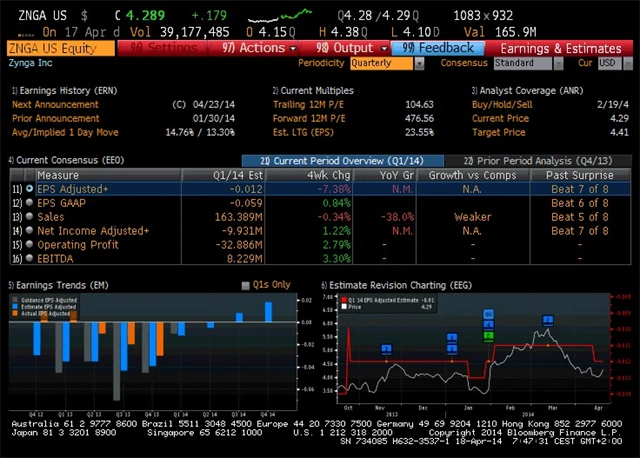Switch to Prior Period Analysis (Q4/13) tab

539,160
